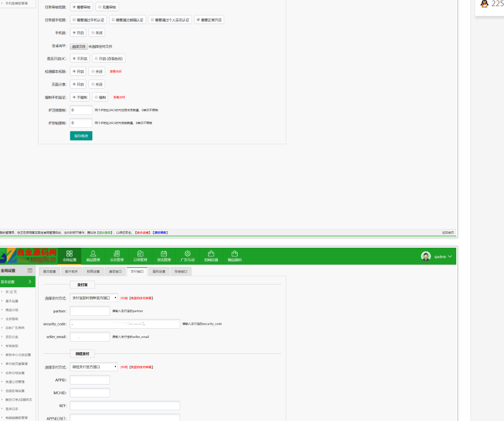Click 保存修改 button
504x421 pixels.
(x=81, y=136)
